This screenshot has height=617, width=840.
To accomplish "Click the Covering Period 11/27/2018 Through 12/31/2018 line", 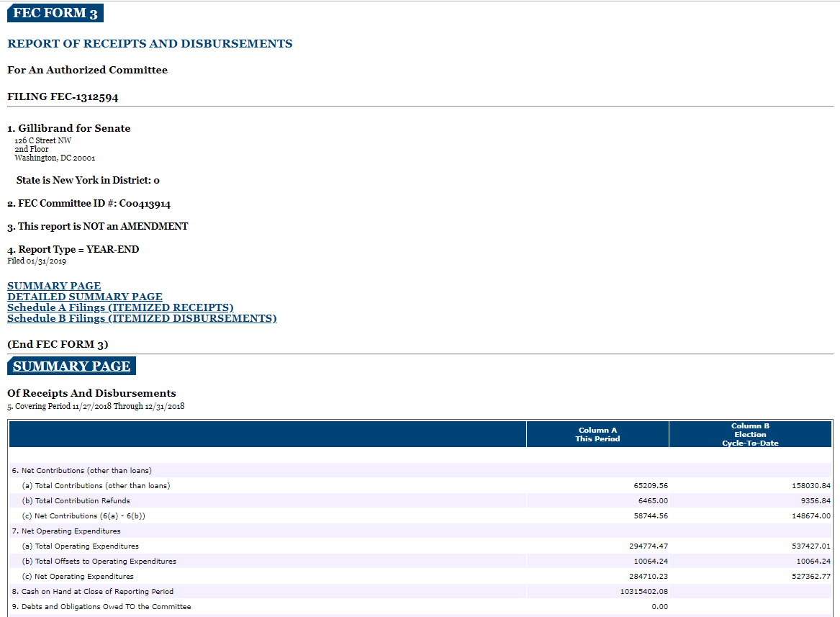I will pos(96,406).
